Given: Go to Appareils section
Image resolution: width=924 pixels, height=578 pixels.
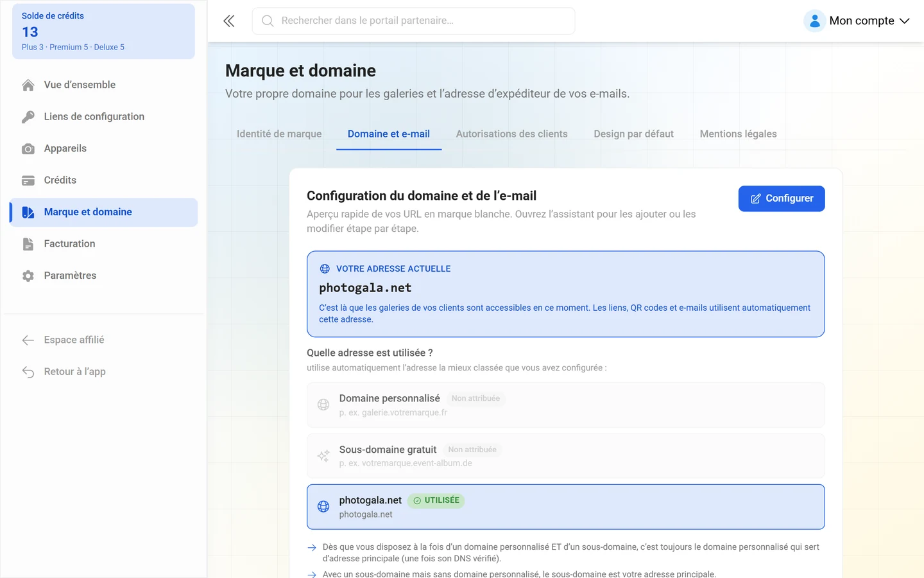Looking at the screenshot, I should click(104, 148).
